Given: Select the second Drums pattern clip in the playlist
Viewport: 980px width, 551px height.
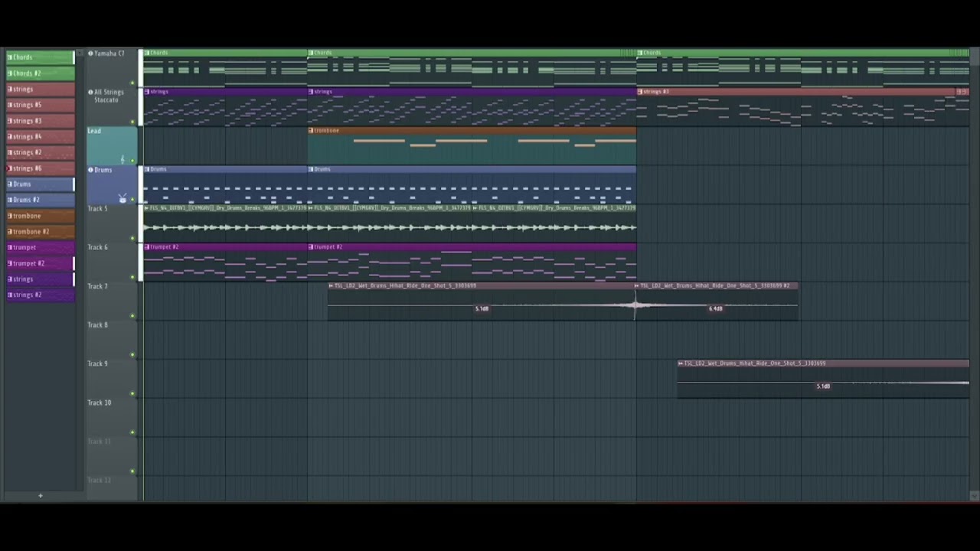Looking at the screenshot, I should (472, 184).
